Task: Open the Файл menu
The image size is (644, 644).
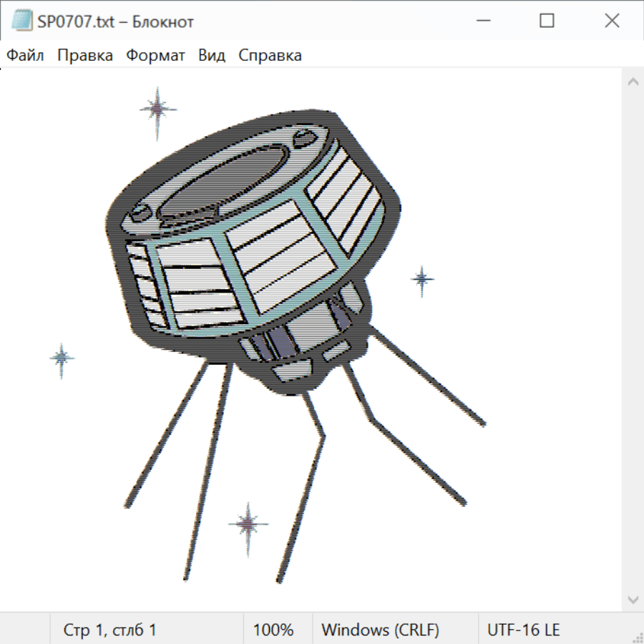Action: coord(26,56)
